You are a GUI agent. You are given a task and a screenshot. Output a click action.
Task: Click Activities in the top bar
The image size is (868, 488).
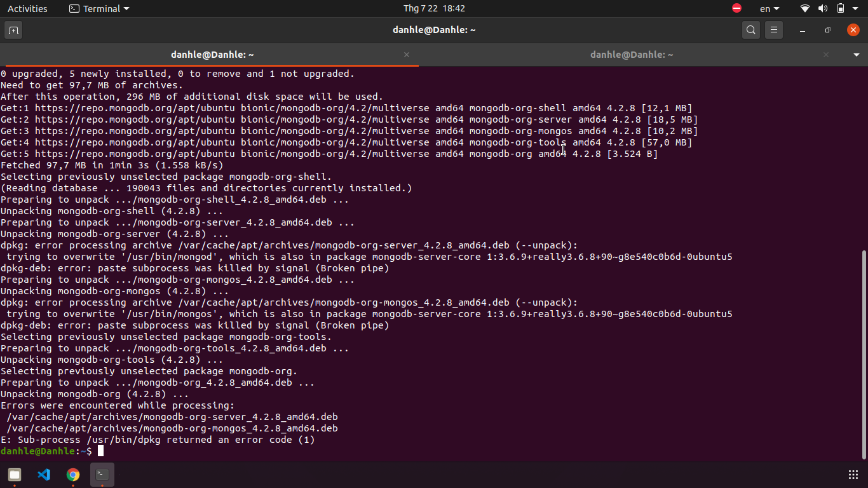click(28, 8)
